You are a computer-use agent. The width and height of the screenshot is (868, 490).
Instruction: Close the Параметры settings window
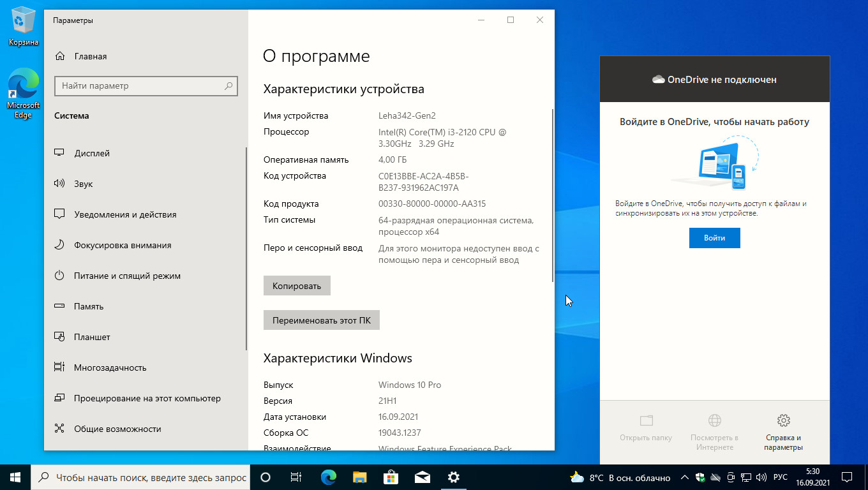[540, 20]
